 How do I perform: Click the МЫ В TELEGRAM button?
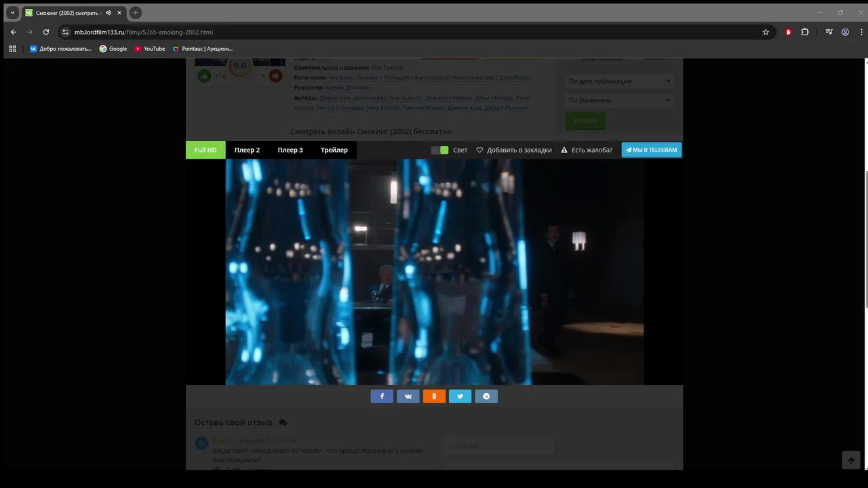point(652,150)
